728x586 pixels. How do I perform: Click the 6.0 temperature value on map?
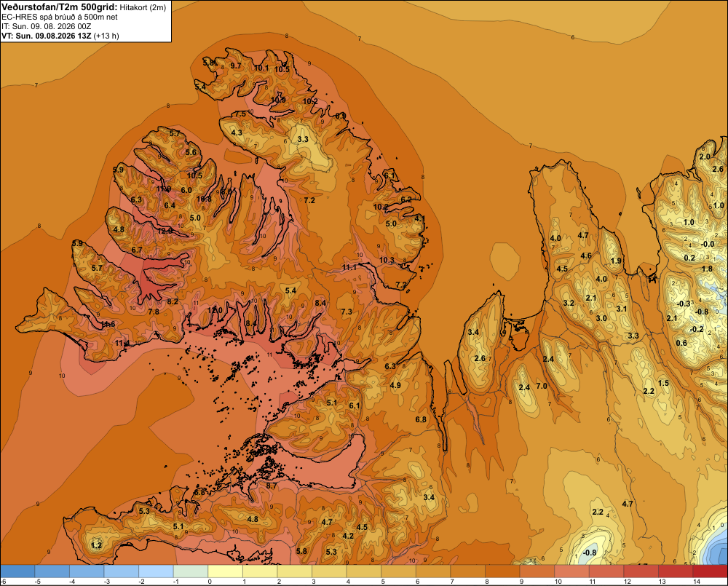click(186, 190)
